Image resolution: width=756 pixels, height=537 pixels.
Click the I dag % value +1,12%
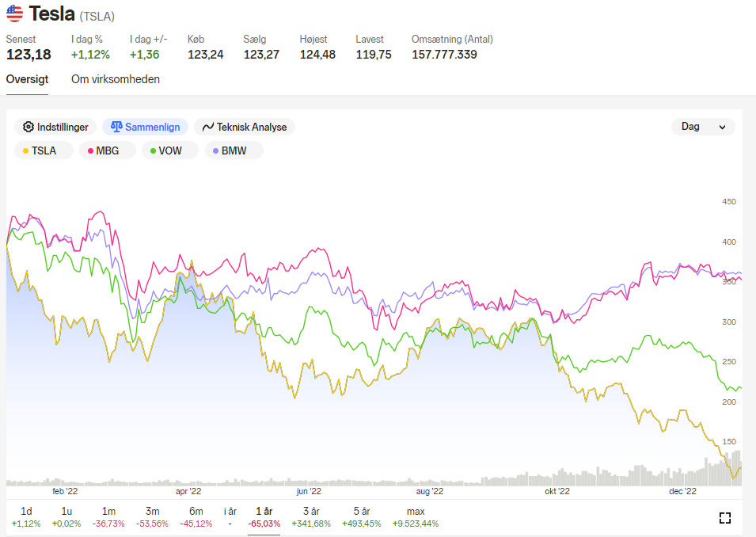click(90, 55)
